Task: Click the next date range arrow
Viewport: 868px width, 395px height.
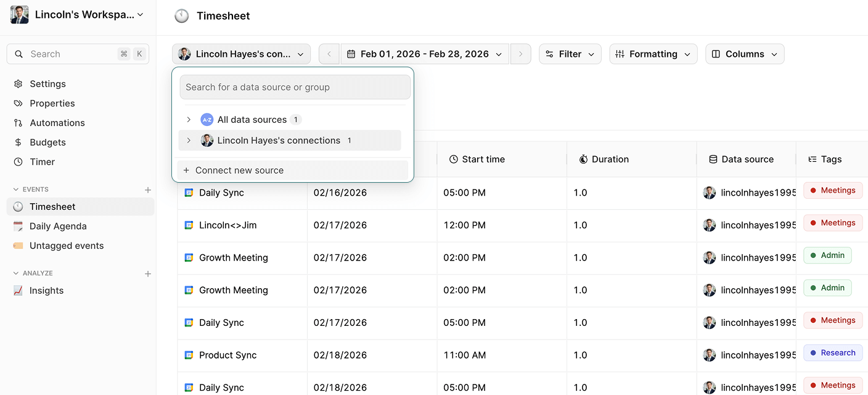Action: [x=520, y=54]
